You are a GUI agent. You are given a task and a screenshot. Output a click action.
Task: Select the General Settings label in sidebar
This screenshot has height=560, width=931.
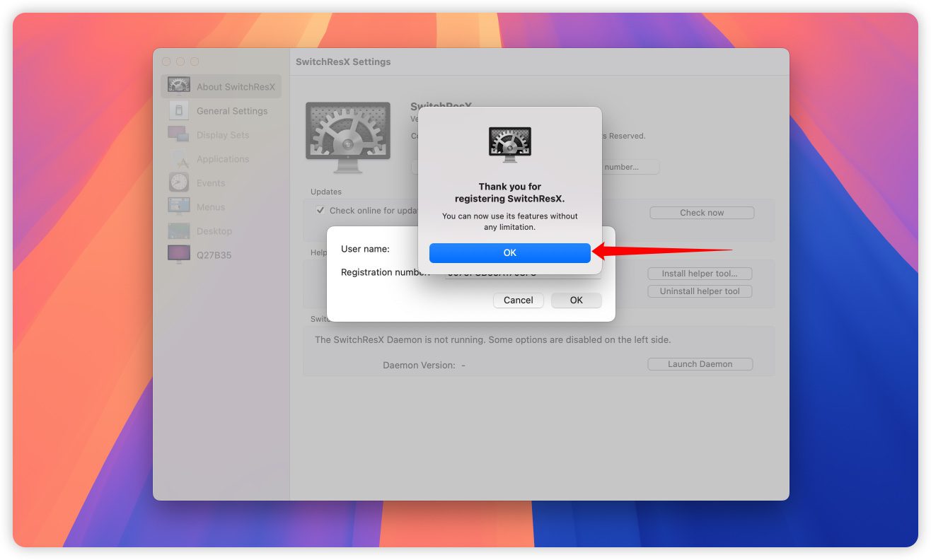coord(232,111)
